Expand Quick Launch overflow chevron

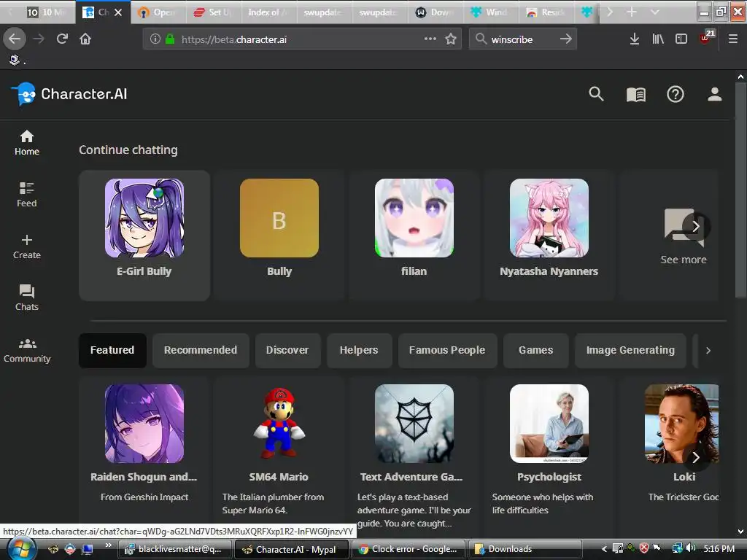coord(109,545)
